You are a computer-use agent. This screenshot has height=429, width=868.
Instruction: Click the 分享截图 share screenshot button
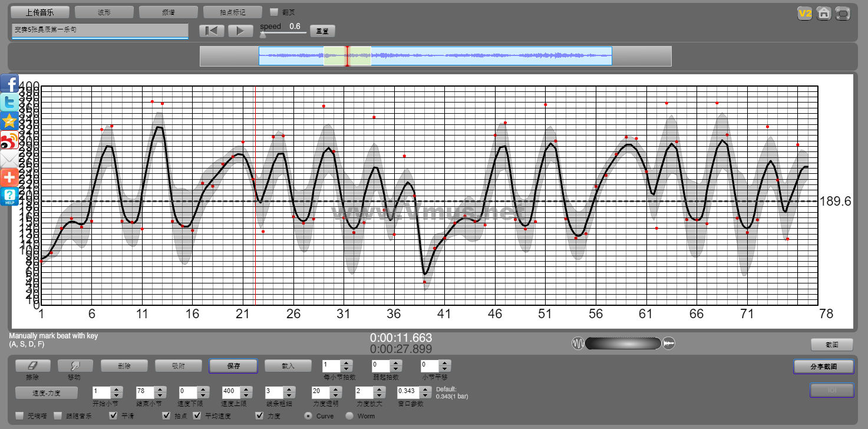(824, 367)
